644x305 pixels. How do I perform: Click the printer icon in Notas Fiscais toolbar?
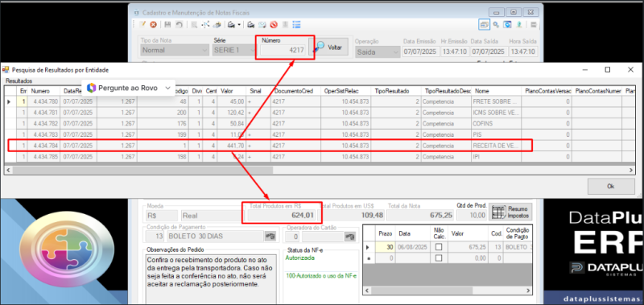(x=231, y=25)
